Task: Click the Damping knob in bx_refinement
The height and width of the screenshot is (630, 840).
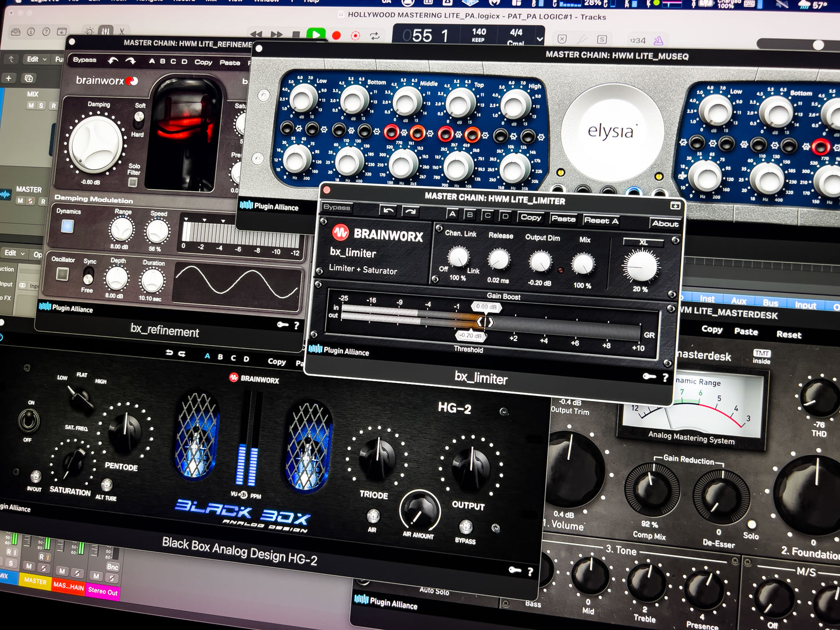Action: [x=96, y=145]
